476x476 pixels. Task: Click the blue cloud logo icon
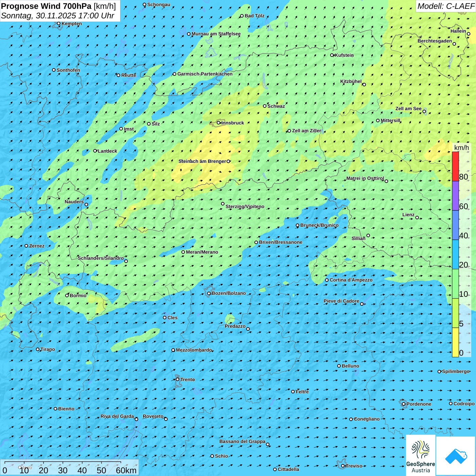[x=456, y=456]
